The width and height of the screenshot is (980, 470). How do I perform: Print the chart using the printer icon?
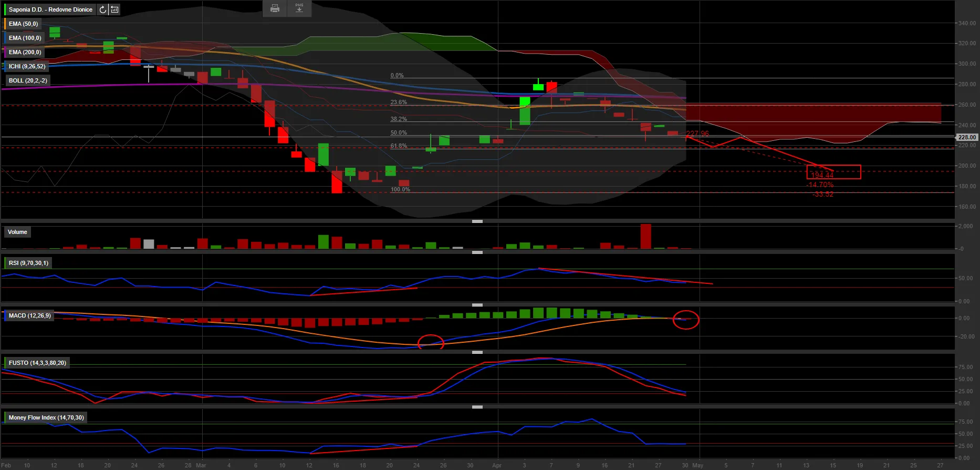(275, 8)
